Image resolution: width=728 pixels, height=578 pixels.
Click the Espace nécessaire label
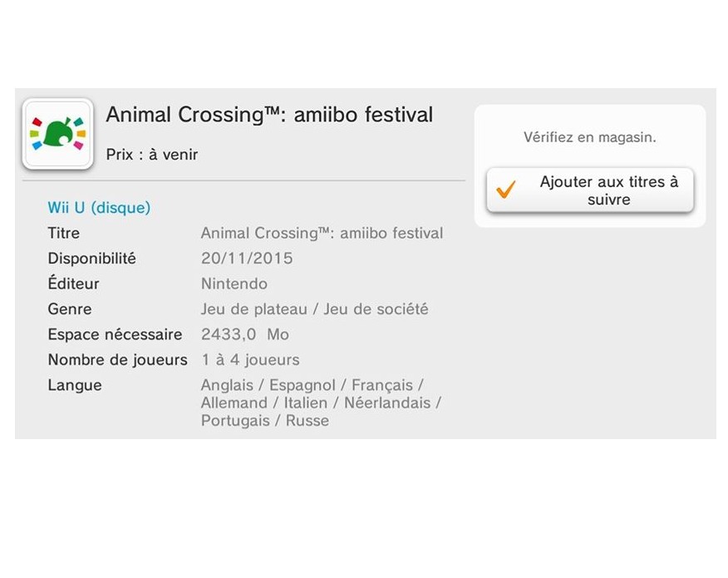[115, 334]
